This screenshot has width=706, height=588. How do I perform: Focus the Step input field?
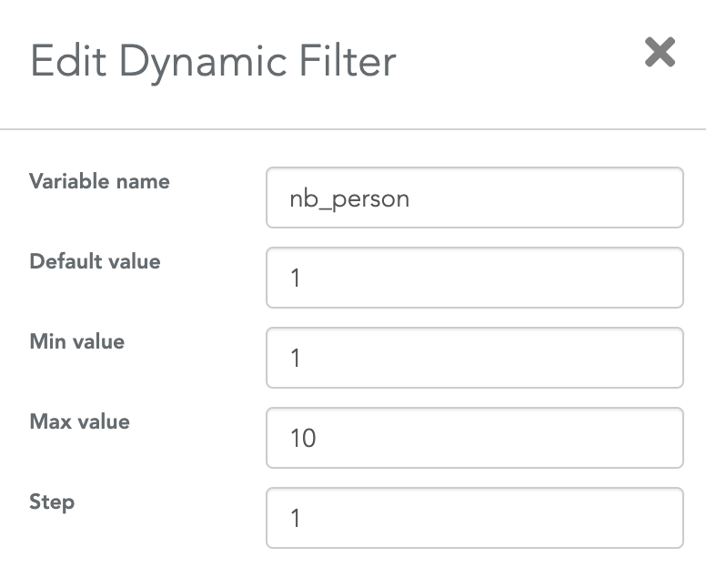click(475, 518)
